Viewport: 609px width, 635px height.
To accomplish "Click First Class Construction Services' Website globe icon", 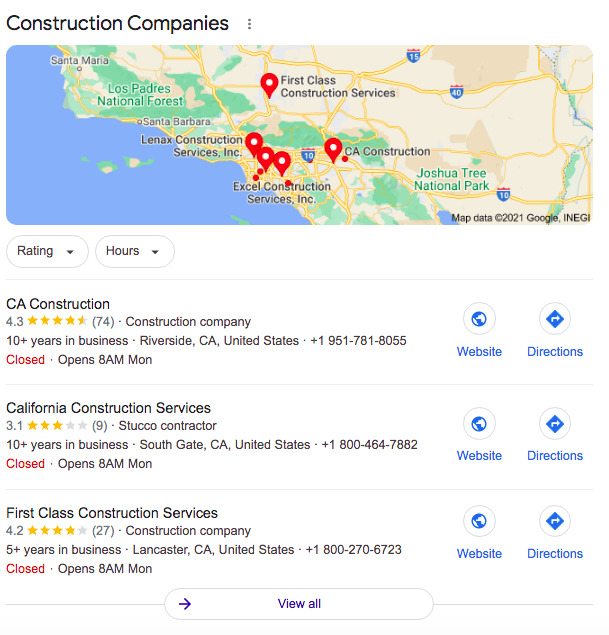I will point(479,521).
